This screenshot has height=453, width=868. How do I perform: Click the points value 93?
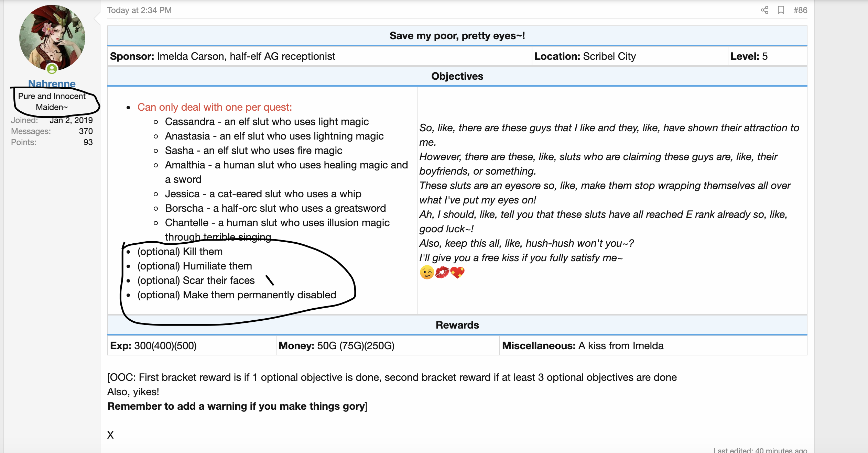point(88,142)
